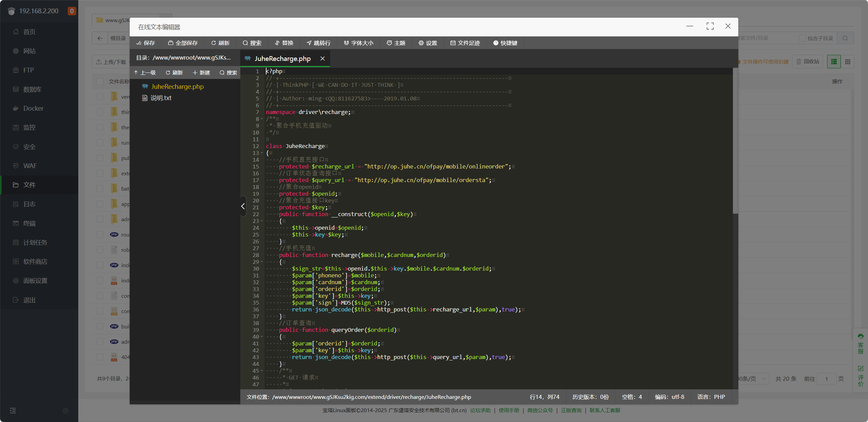
Task: Open Font size (字体大小) setting
Action: click(x=358, y=43)
